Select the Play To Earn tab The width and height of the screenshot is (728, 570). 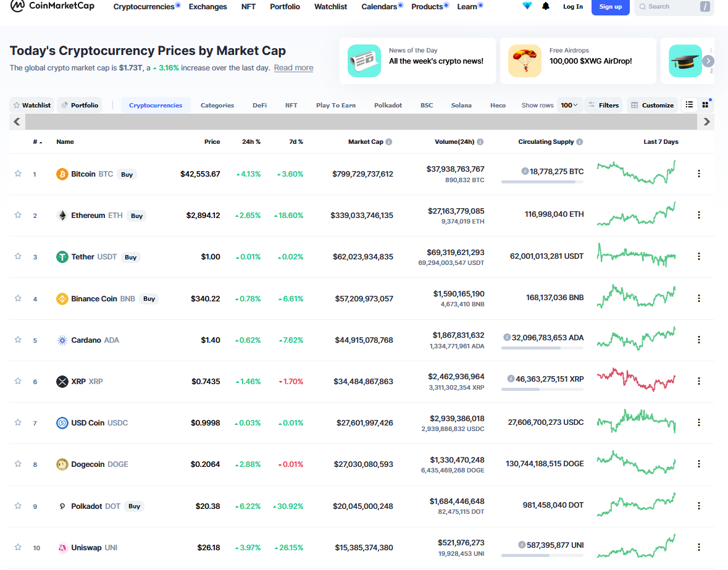(x=336, y=106)
